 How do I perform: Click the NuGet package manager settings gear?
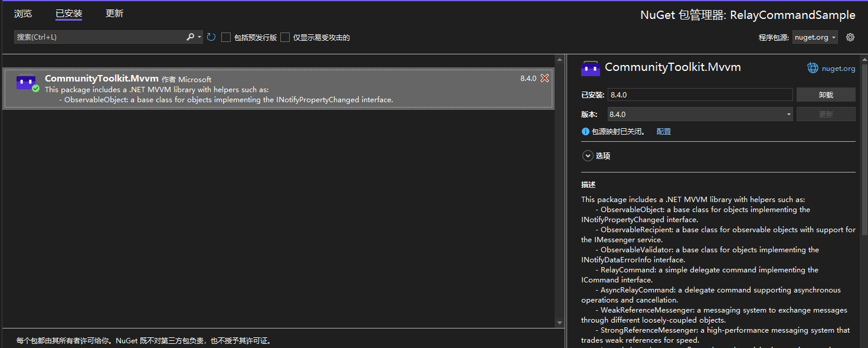click(850, 37)
